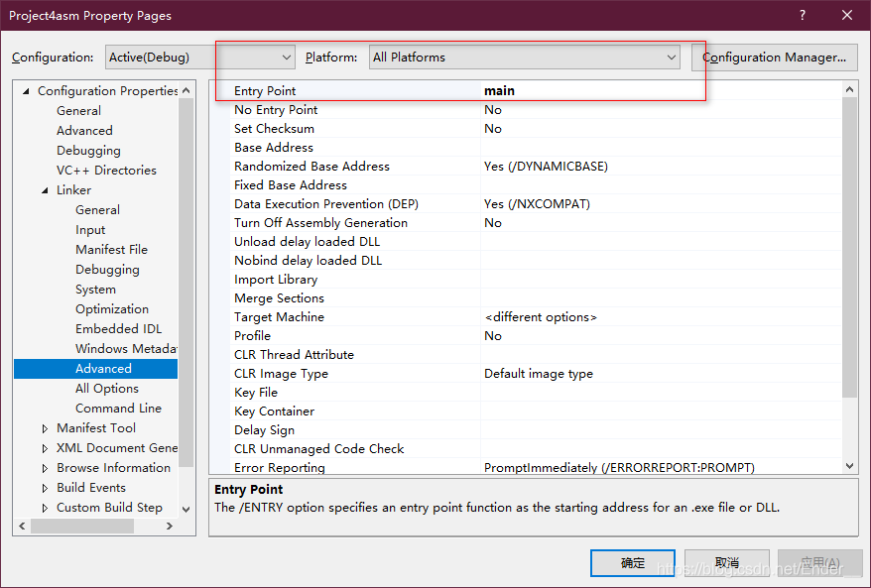Click the Entry Point value field containing main
The height and width of the screenshot is (588, 871).
tap(661, 90)
